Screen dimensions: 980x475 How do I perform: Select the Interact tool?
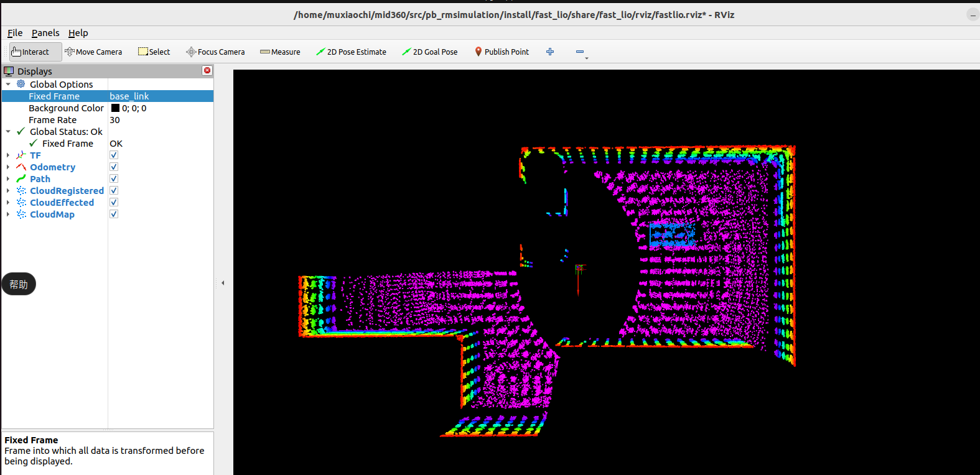coord(30,52)
